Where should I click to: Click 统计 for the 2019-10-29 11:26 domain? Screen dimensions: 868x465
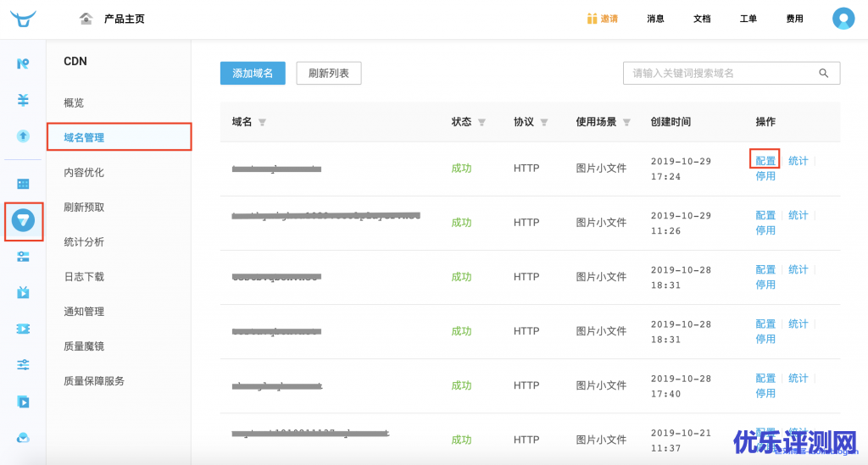click(798, 215)
